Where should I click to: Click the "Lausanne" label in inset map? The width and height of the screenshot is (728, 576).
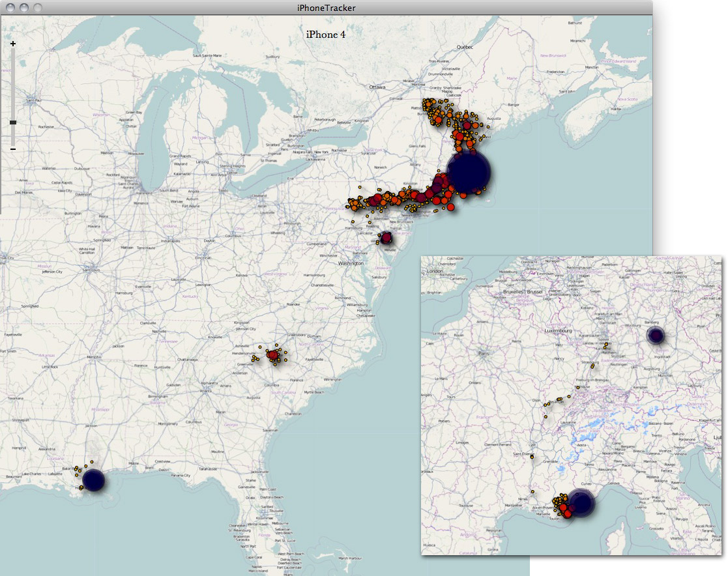568,422
